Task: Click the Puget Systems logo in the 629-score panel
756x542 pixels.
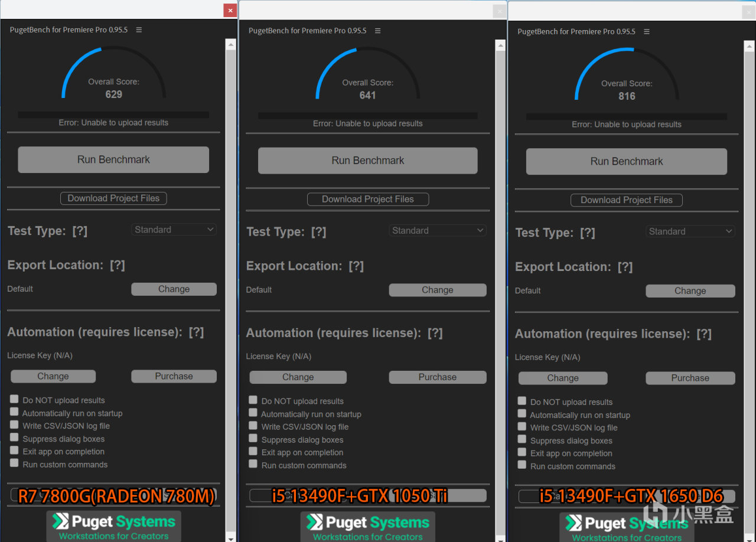Action: click(x=114, y=526)
